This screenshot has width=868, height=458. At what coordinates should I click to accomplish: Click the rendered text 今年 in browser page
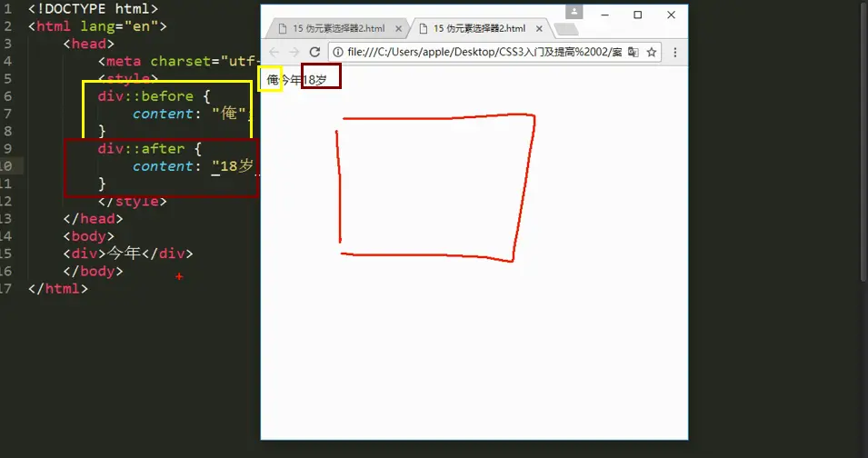[291, 80]
